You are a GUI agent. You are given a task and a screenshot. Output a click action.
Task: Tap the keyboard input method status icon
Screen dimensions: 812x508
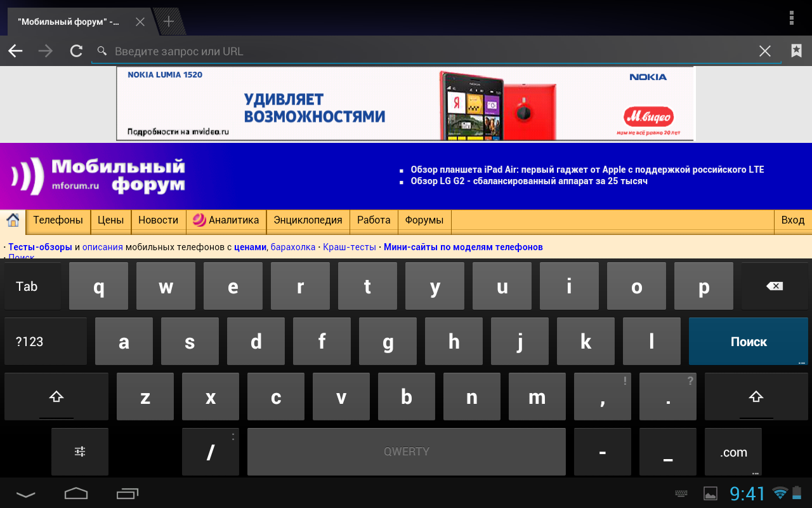pos(681,493)
